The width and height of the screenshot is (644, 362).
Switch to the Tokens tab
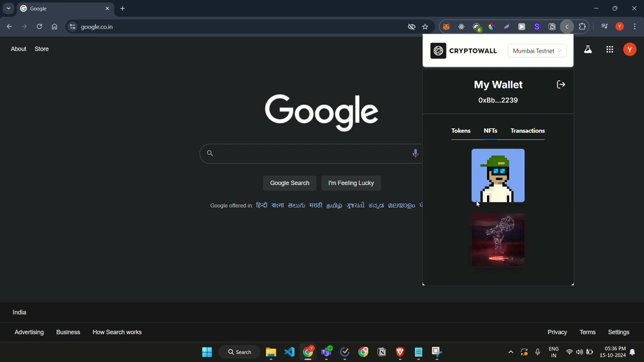[461, 131]
